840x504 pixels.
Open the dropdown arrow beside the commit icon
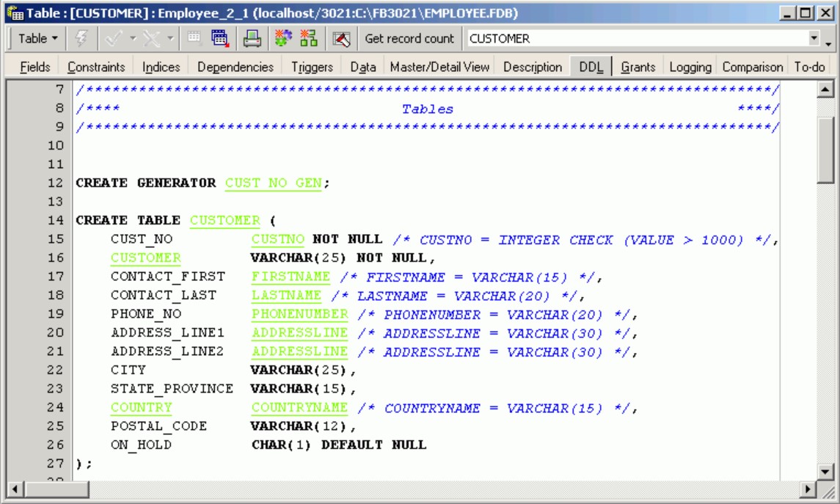[x=132, y=38]
